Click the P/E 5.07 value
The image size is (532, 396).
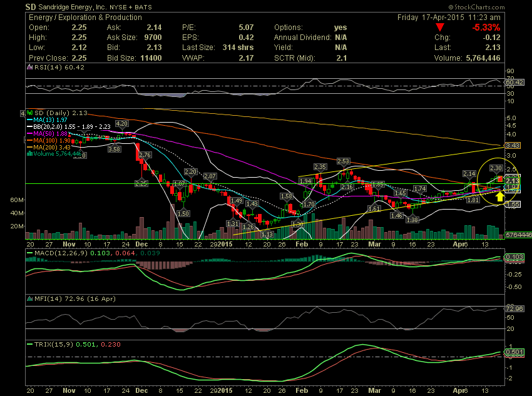pos(246,28)
